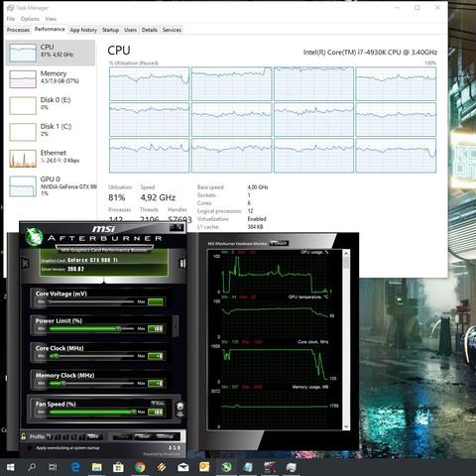Select profile slot 2 in Afterburner
The image size is (476, 476).
[58, 436]
